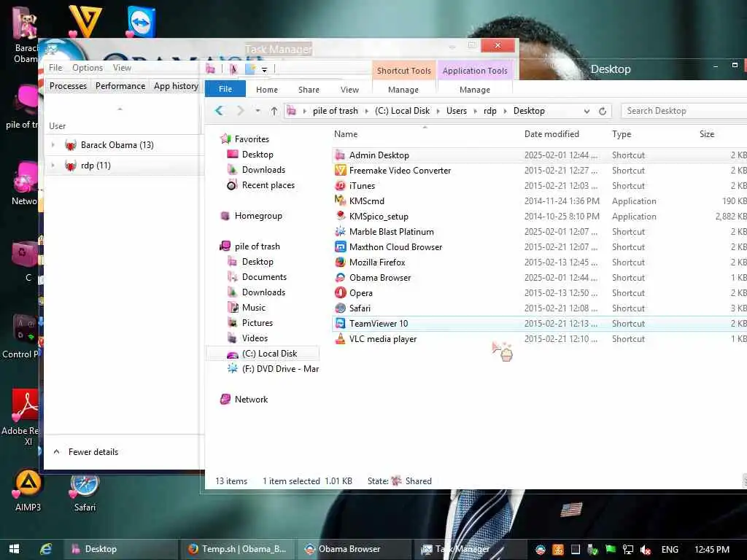Viewport: 747px width, 560px height.
Task: Select the KMScmd application icon
Action: coord(340,201)
